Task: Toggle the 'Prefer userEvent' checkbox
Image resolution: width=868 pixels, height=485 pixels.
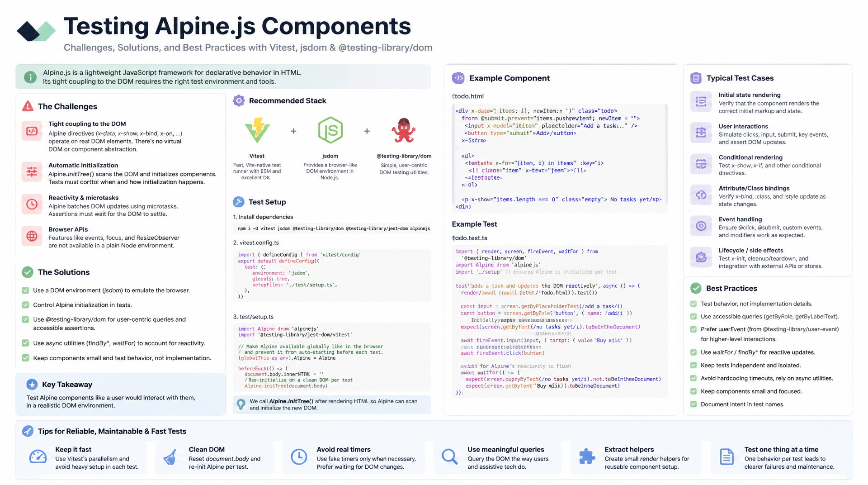Action: coord(693,329)
